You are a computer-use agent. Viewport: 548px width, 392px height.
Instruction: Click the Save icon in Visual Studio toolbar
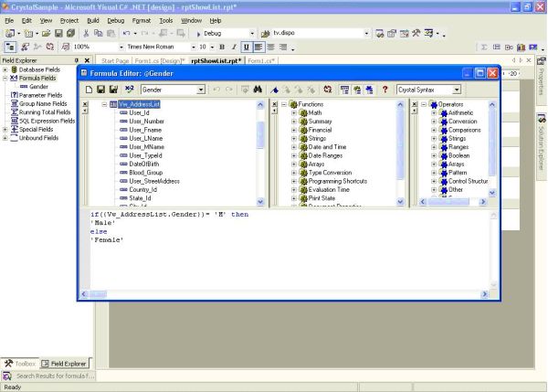click(x=58, y=33)
